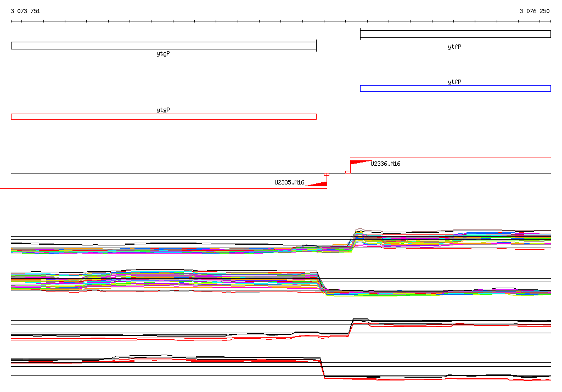
Task: Click the ytfP label above the blue box
Action: pos(455,82)
